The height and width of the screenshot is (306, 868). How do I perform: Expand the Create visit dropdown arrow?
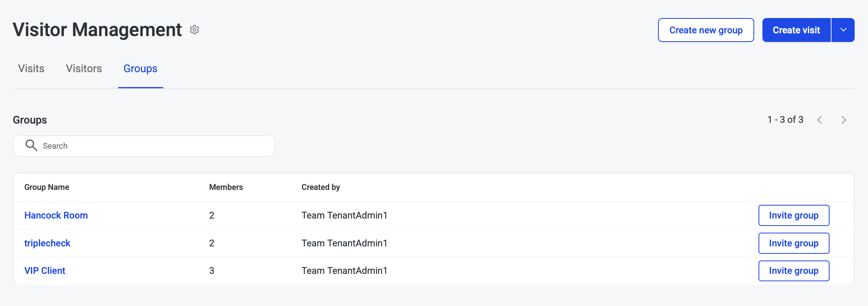[x=843, y=30]
